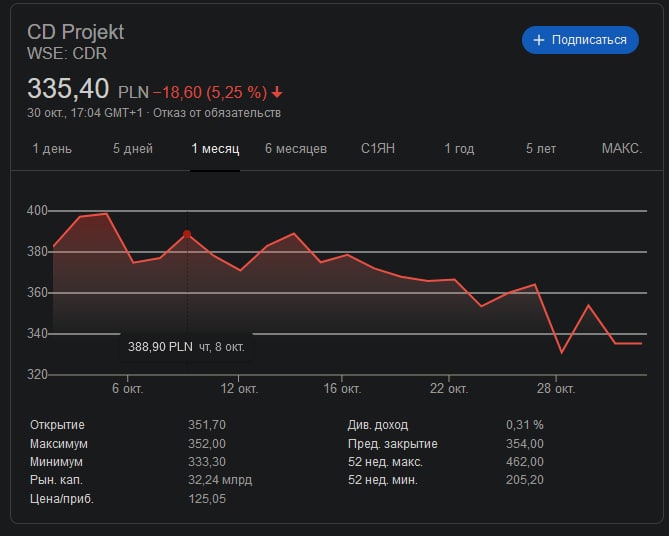Click the 400 y-axis label
The height and width of the screenshot is (536, 669).
click(37, 210)
